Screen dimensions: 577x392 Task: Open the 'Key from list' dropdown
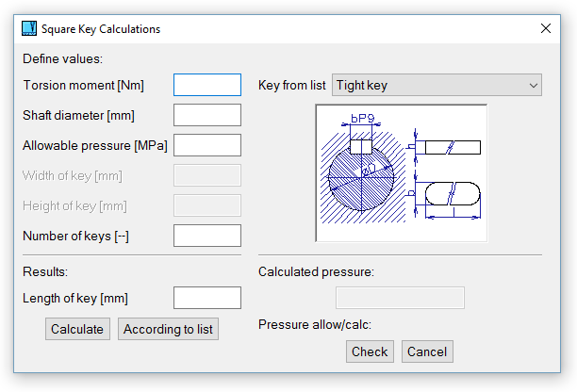pyautogui.click(x=437, y=85)
